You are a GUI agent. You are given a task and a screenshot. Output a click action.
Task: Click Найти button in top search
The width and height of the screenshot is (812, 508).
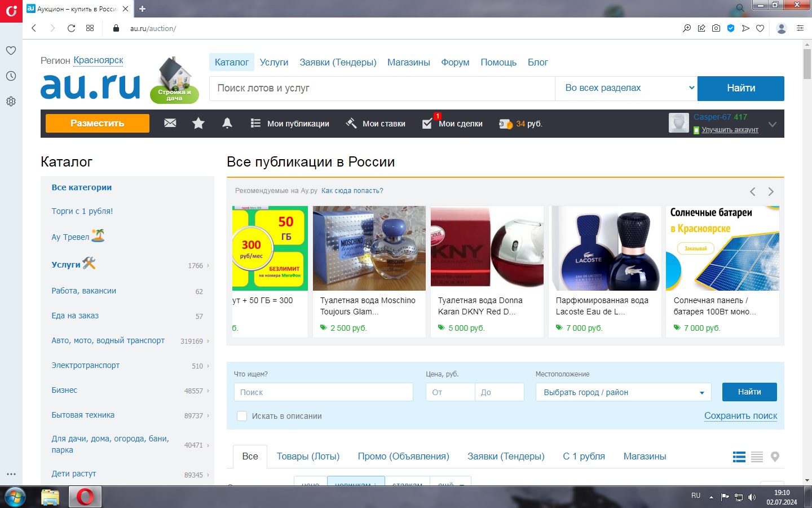[x=741, y=88]
